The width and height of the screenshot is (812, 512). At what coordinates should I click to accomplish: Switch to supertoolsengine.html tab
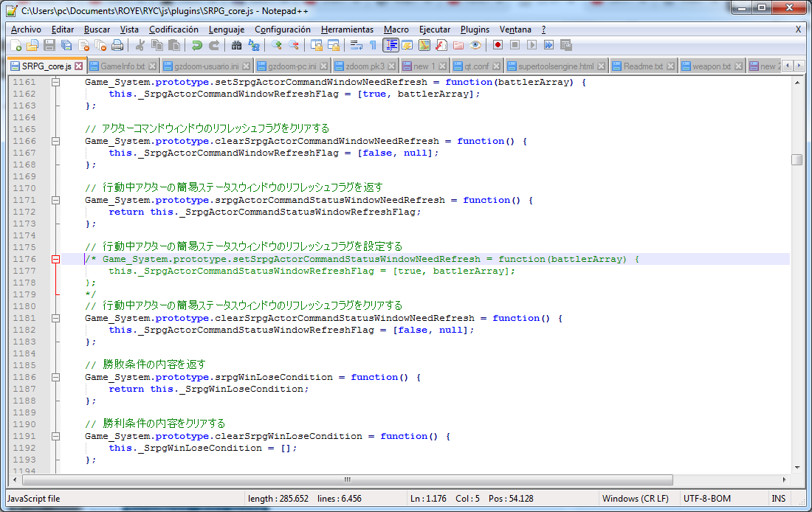tap(556, 66)
